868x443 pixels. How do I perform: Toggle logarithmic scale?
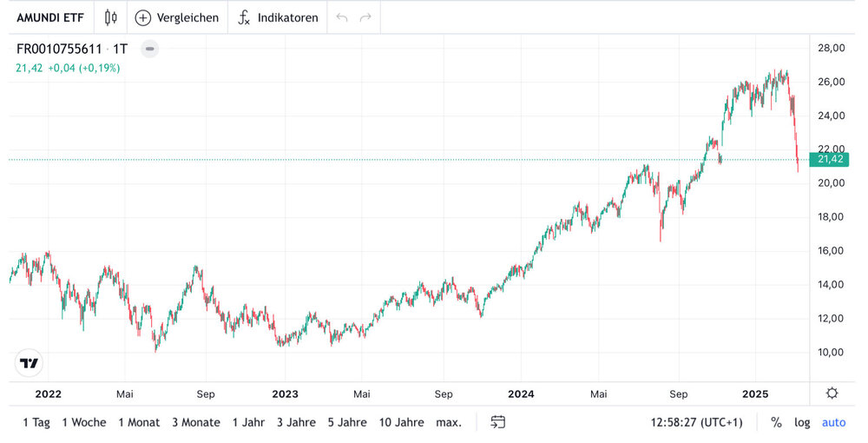[x=802, y=422]
